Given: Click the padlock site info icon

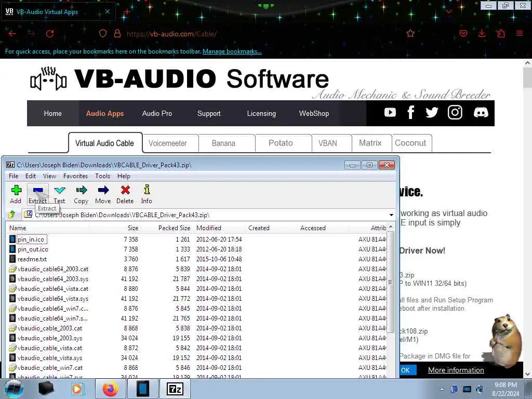Looking at the screenshot, I should coord(117,34).
